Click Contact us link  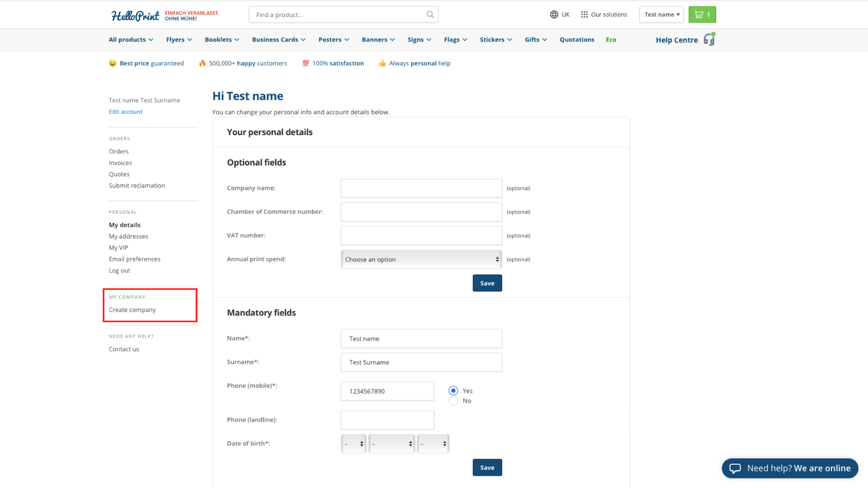[x=124, y=349]
